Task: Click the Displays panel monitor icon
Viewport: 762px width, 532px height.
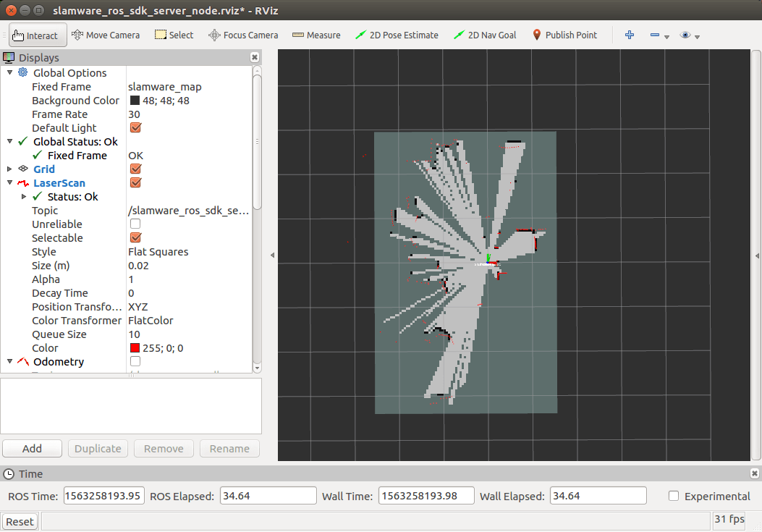Action: [x=9, y=57]
